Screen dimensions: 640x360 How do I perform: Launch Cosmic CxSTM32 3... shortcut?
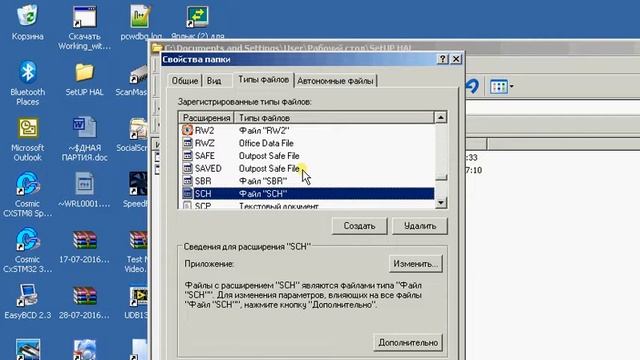point(27,240)
